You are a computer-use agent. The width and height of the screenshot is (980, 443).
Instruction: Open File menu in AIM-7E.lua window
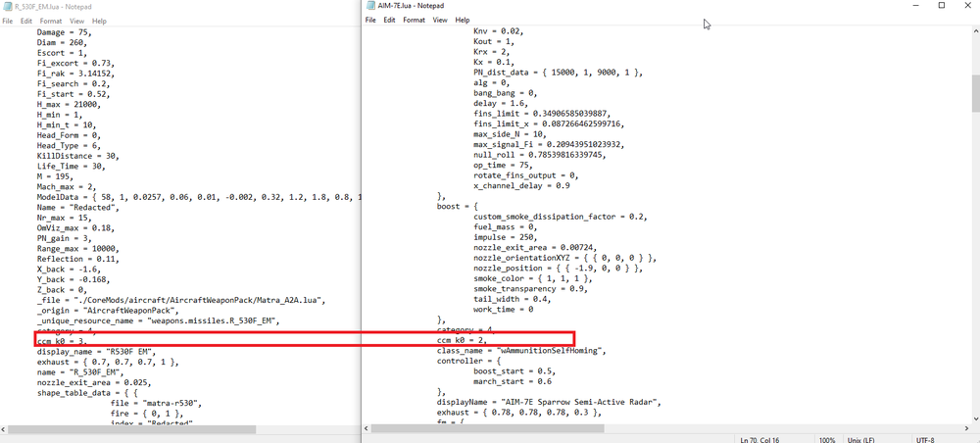click(x=370, y=20)
